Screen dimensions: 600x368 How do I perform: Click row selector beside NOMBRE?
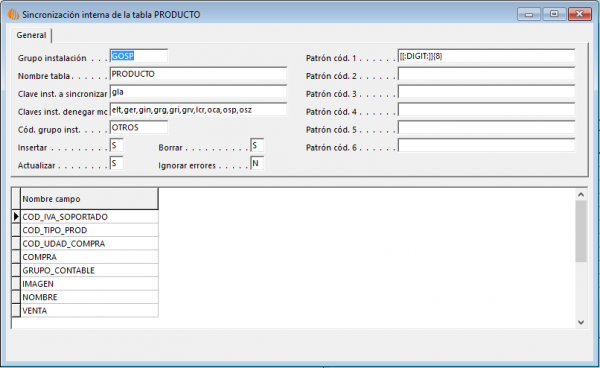[x=16, y=297]
